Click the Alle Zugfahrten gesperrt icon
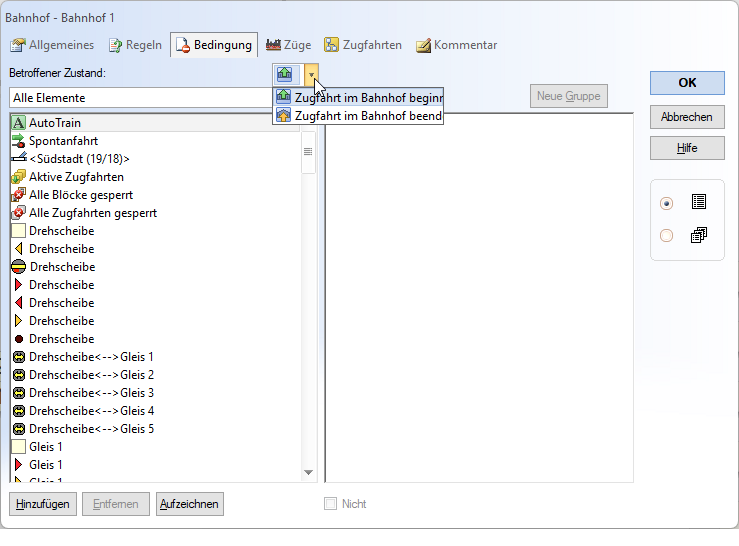This screenshot has height=546, width=739. pos(18,212)
